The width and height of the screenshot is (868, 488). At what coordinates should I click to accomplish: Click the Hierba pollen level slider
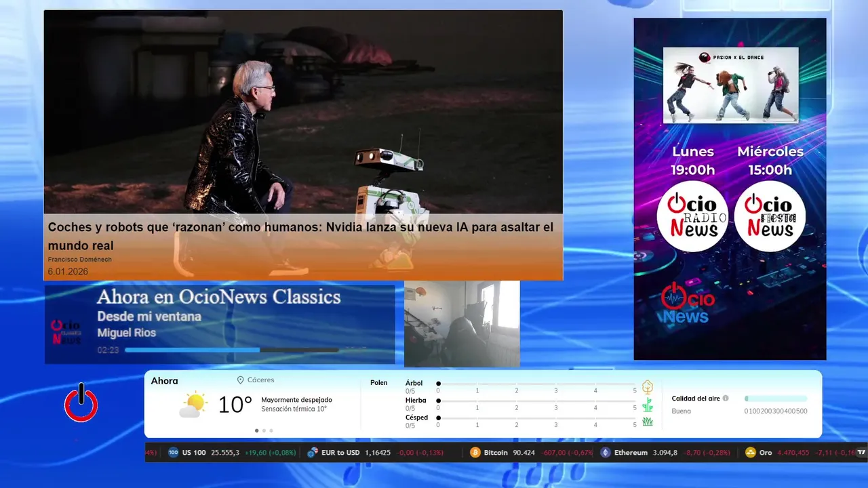[x=536, y=401]
